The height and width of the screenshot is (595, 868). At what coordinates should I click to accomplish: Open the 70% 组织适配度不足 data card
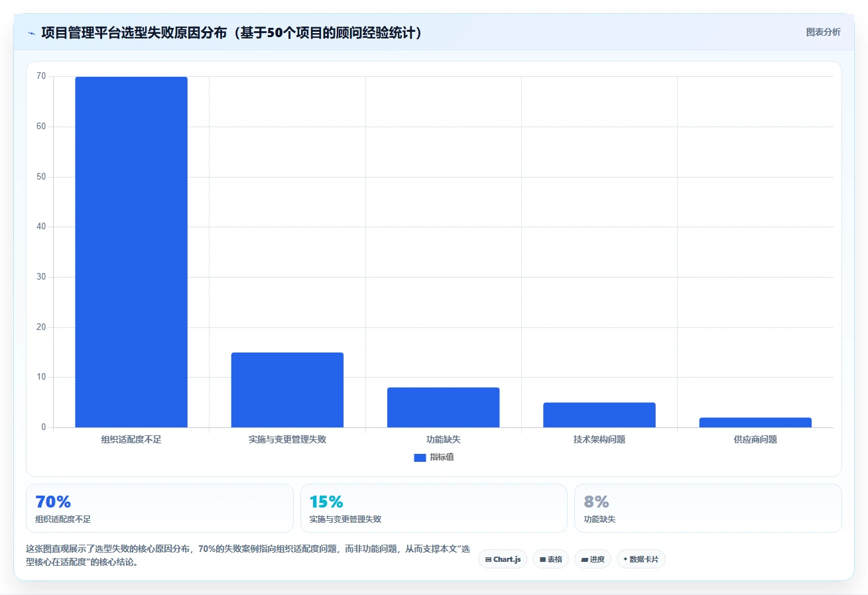pos(160,508)
